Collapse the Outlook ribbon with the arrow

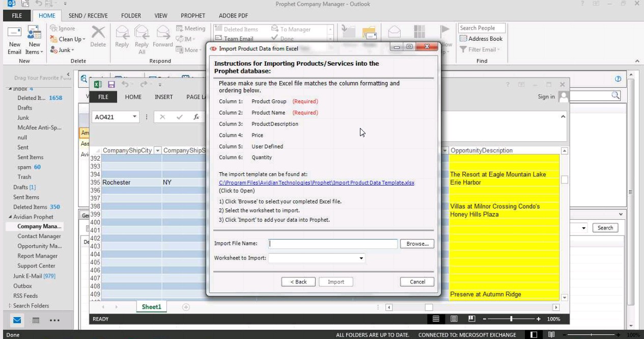(637, 61)
